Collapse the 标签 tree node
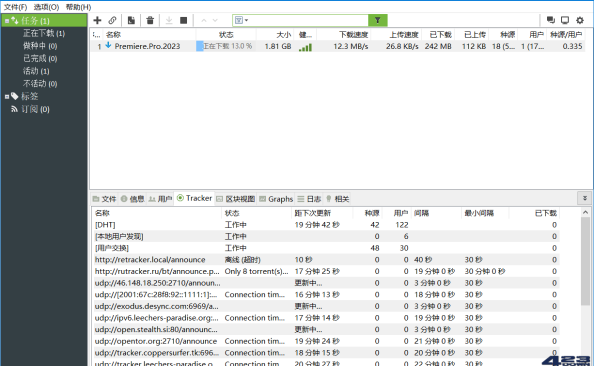594x366 pixels. coord(6,97)
